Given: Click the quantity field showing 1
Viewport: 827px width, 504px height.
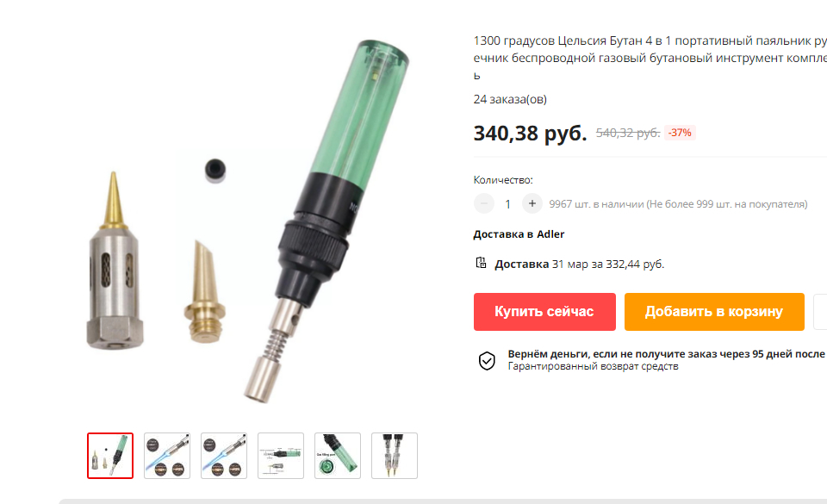Looking at the screenshot, I should tap(508, 204).
